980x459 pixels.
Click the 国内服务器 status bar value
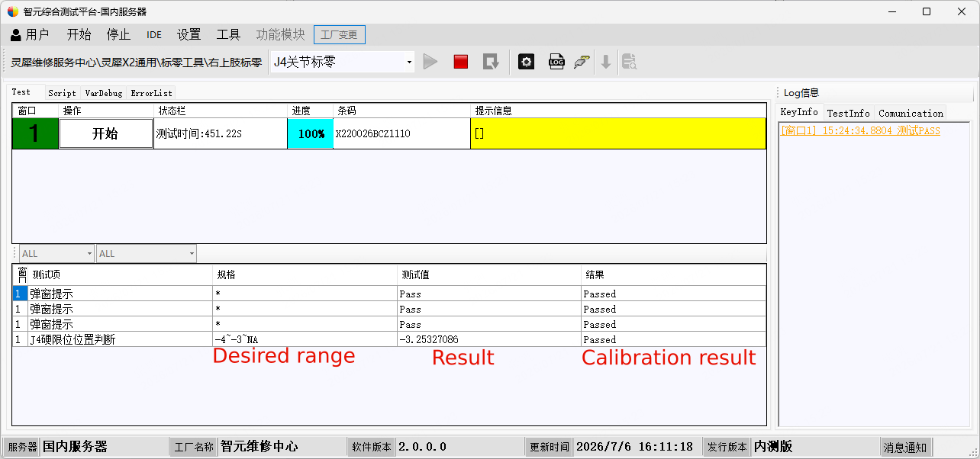tap(75, 447)
